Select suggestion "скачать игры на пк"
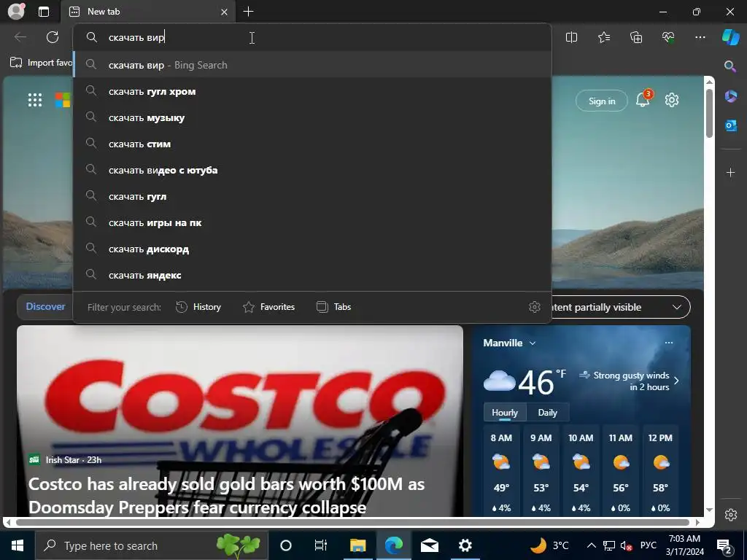Image resolution: width=747 pixels, height=560 pixels. coord(312,222)
